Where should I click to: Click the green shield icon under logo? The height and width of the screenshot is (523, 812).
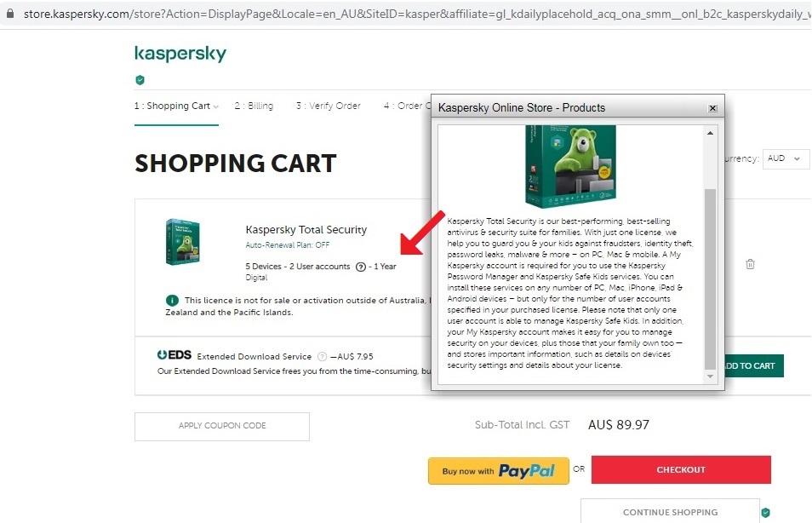(x=140, y=80)
